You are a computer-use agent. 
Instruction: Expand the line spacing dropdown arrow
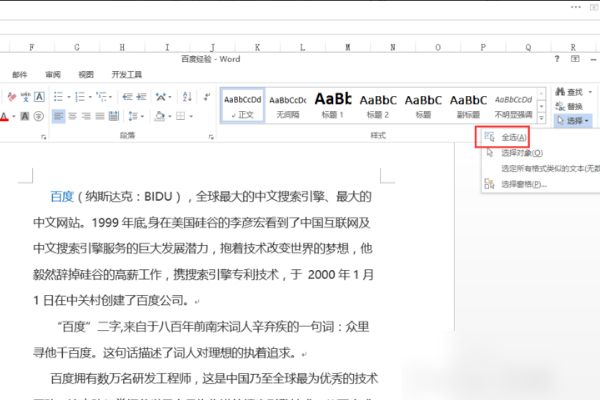[x=142, y=116]
